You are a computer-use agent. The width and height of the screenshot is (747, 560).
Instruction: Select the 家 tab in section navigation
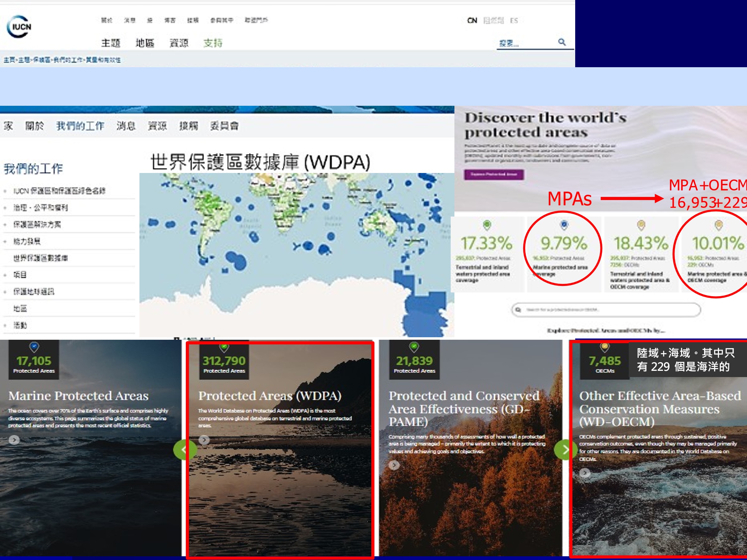click(x=8, y=126)
